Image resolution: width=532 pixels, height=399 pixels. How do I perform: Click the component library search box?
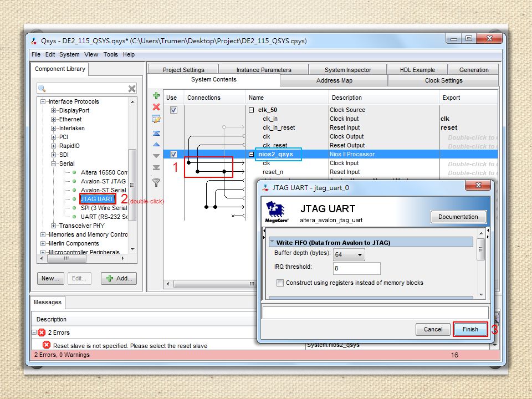pos(87,89)
